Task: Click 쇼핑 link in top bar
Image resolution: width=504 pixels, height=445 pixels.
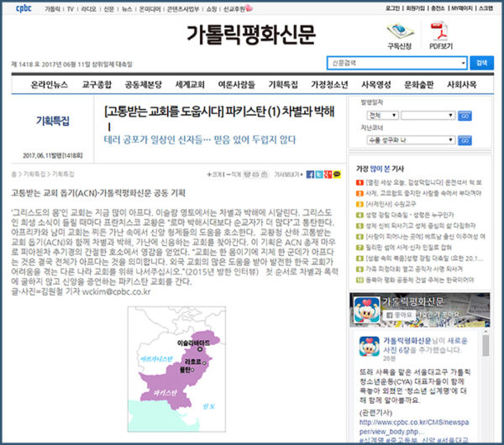Action: pyautogui.click(x=211, y=9)
